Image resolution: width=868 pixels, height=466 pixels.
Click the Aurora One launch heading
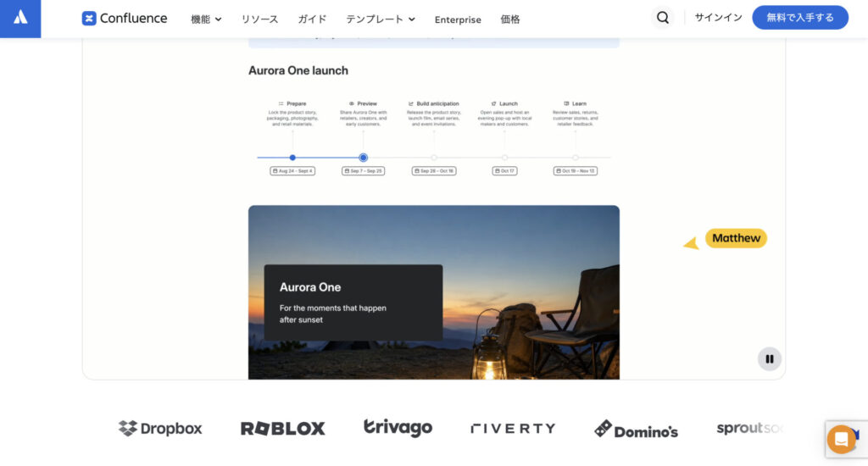click(x=298, y=70)
